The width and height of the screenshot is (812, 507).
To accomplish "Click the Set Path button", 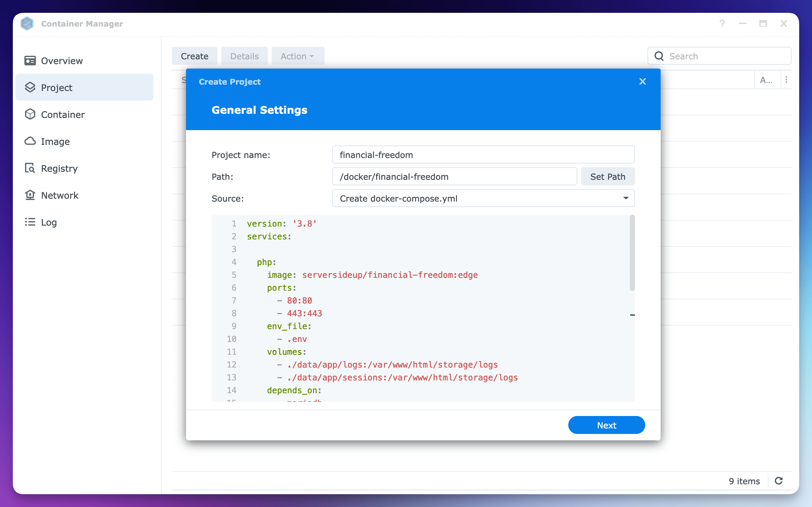I will pyautogui.click(x=608, y=176).
